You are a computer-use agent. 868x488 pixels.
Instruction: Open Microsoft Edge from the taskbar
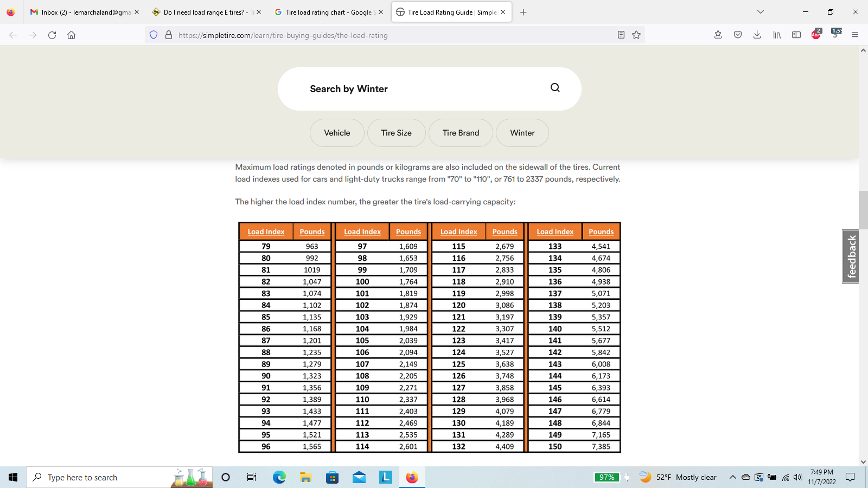pos(279,477)
